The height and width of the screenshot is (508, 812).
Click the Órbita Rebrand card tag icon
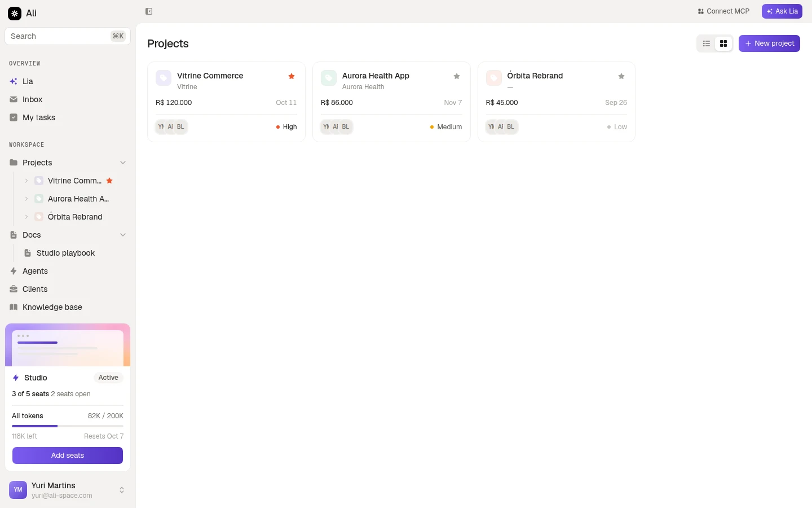click(x=494, y=78)
